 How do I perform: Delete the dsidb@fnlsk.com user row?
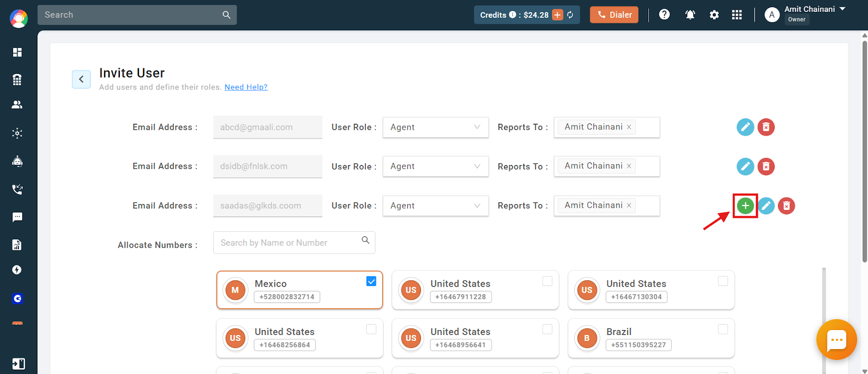(766, 166)
